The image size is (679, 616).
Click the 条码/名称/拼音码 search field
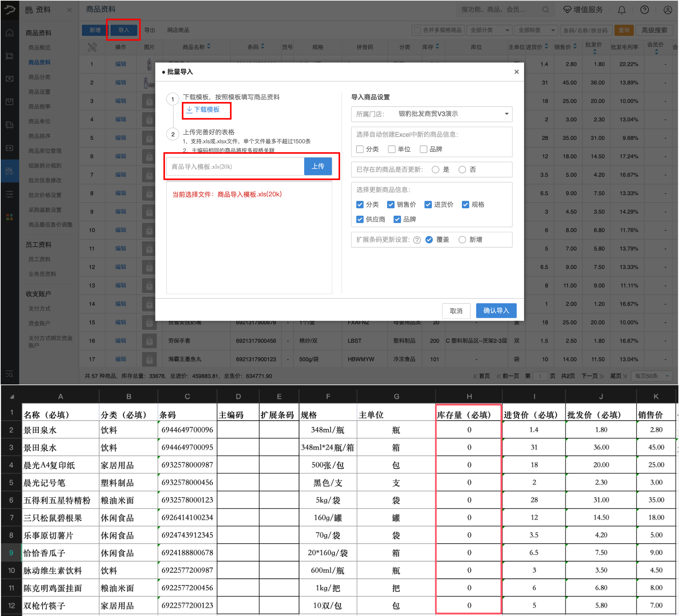(x=585, y=30)
